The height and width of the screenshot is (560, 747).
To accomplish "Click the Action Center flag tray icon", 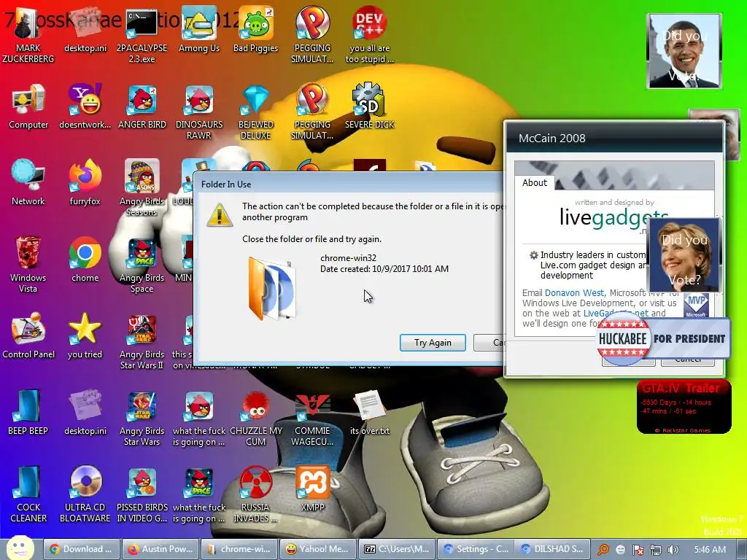I will coord(638,550).
